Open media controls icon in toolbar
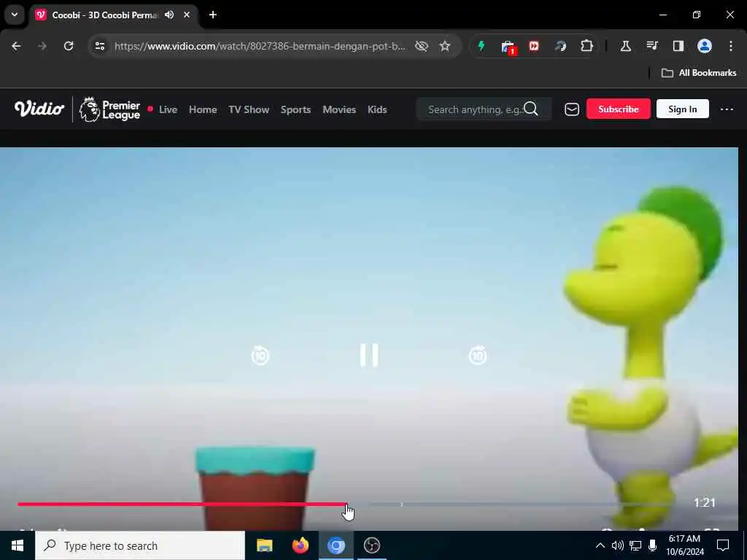The image size is (747, 560). [651, 46]
